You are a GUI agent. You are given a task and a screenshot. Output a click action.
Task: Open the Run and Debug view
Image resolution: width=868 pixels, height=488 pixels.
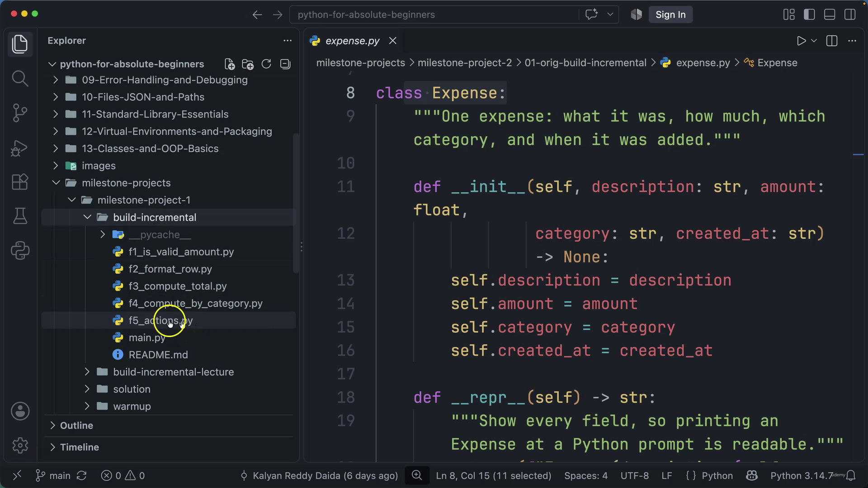coord(20,148)
